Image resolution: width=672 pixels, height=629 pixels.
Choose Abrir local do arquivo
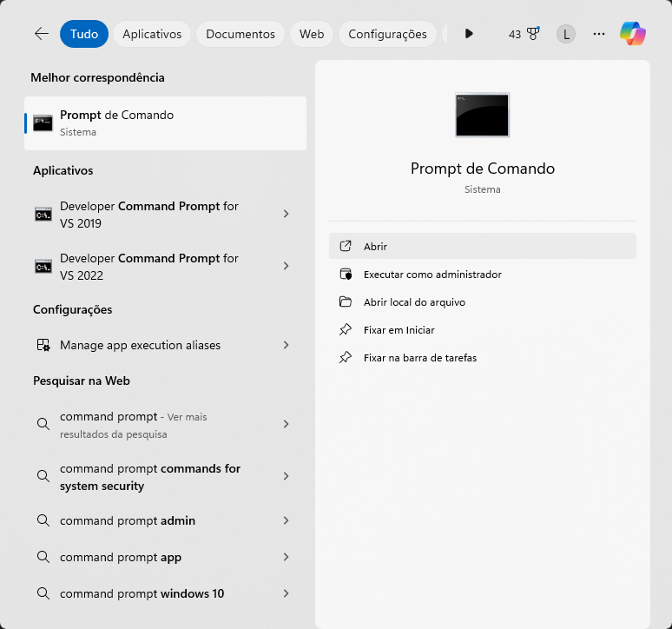point(483,301)
